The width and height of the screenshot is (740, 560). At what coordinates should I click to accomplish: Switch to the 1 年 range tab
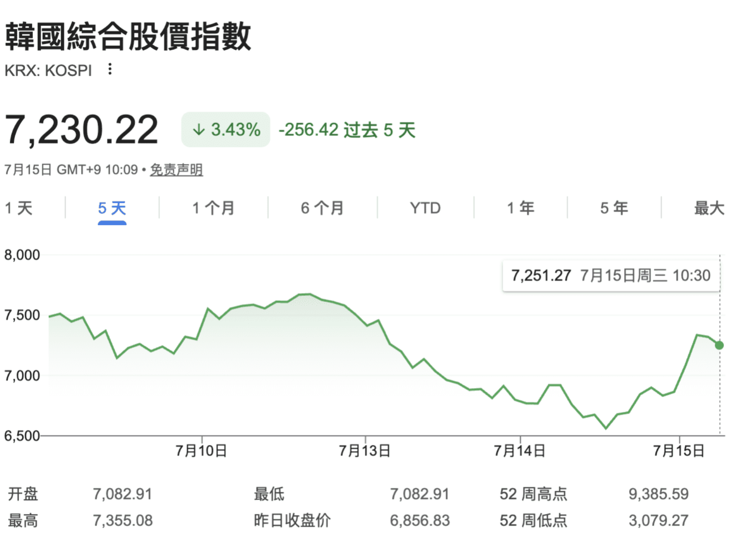521,208
